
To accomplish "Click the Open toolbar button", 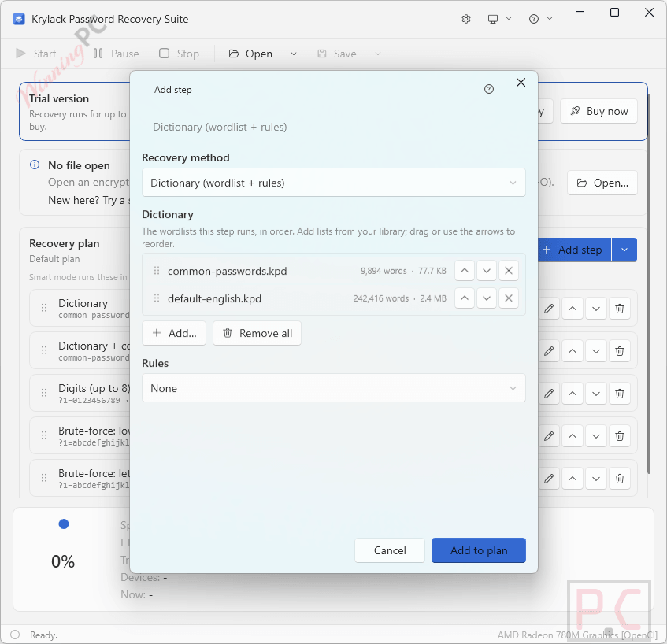I will point(250,54).
